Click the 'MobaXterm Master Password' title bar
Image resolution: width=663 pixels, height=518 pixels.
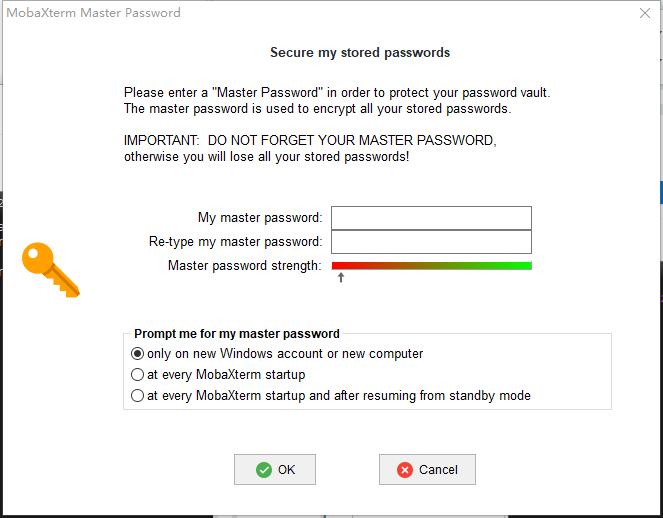point(300,13)
